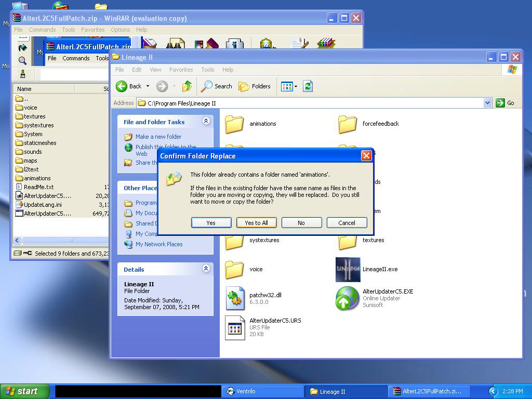
Task: Select the AlterUpdaterC5.EXE globe icon
Action: click(347, 299)
